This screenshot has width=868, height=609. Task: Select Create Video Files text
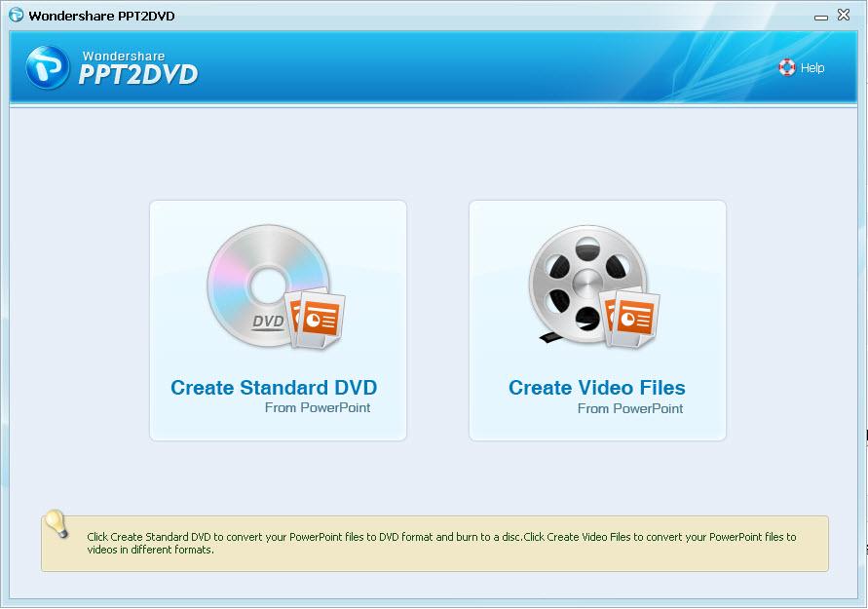597,388
